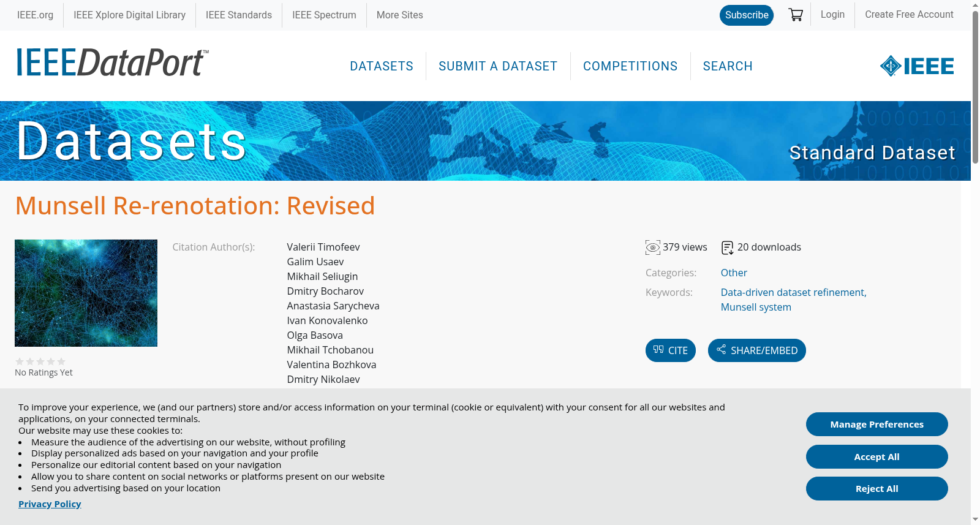The height and width of the screenshot is (525, 980).
Task: Click author Ivan Konovalenko
Action: [x=327, y=320]
